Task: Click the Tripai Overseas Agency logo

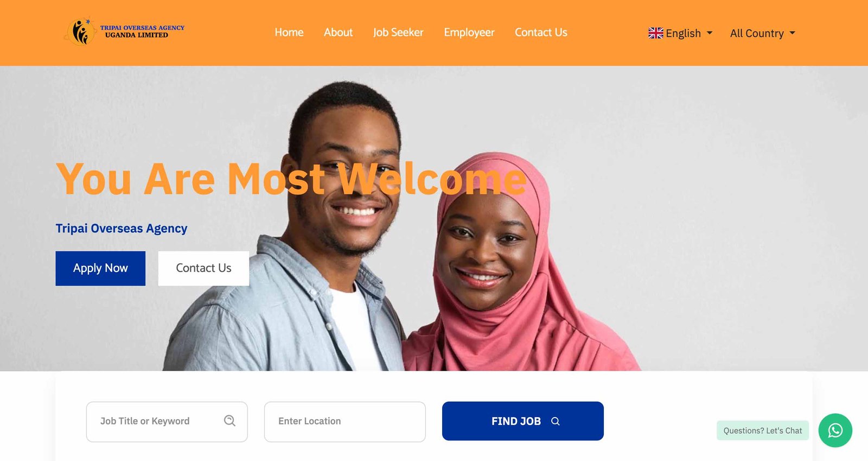Action: click(124, 32)
